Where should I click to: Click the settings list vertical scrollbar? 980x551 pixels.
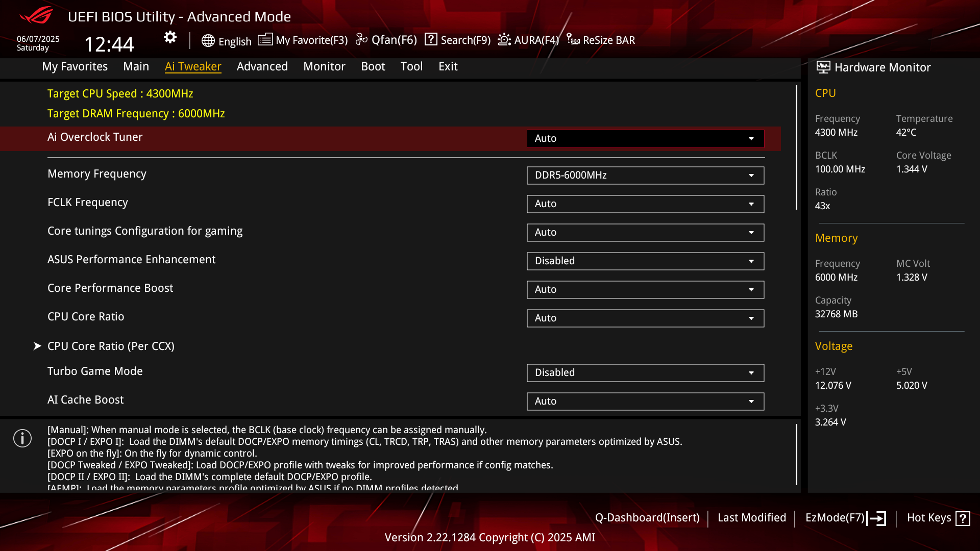click(x=796, y=148)
